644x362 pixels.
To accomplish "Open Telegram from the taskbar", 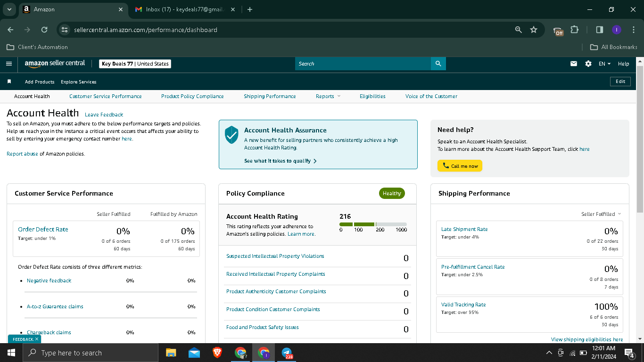I will pos(287,353).
